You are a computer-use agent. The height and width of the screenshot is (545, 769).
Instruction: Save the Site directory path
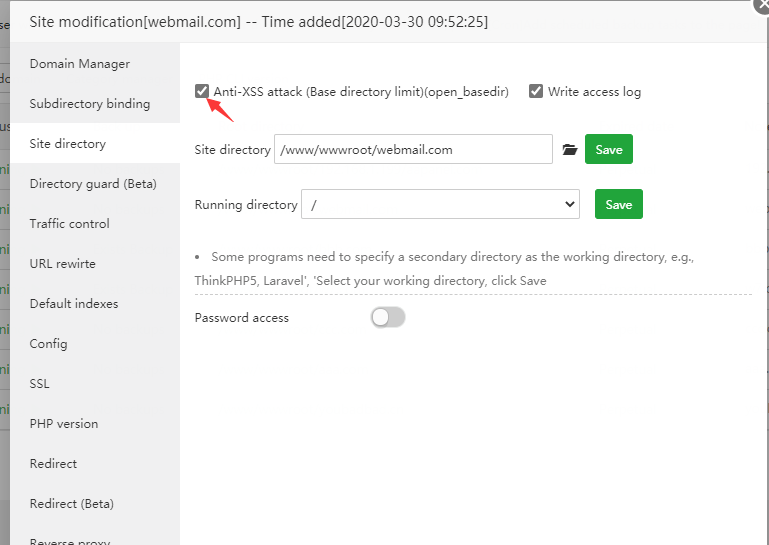coord(609,149)
